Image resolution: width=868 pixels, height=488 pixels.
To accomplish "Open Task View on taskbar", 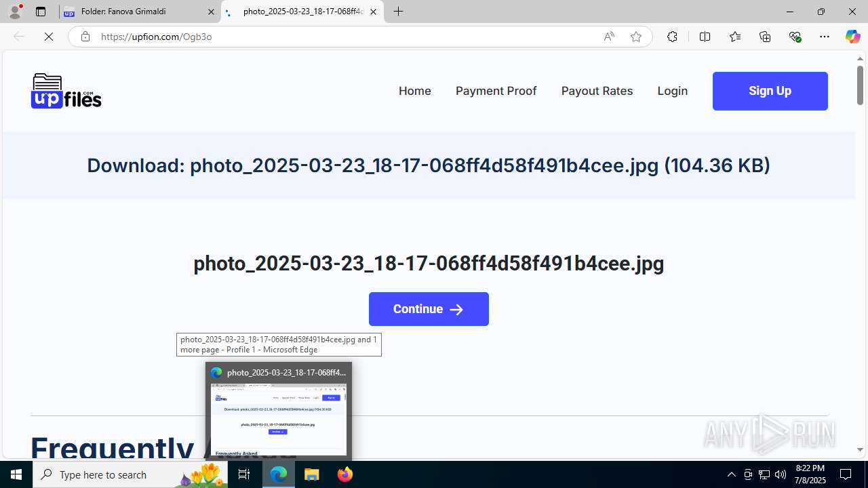I will [244, 474].
